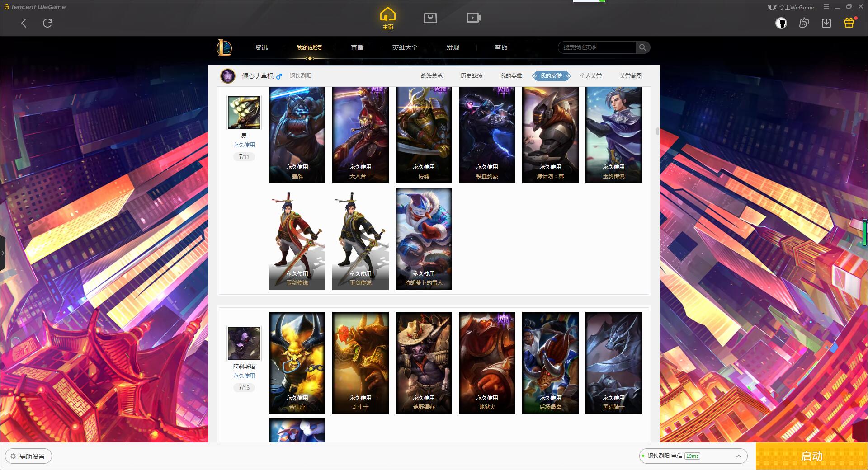Click the 阿利斯塔 champion portrait icon

click(244, 343)
